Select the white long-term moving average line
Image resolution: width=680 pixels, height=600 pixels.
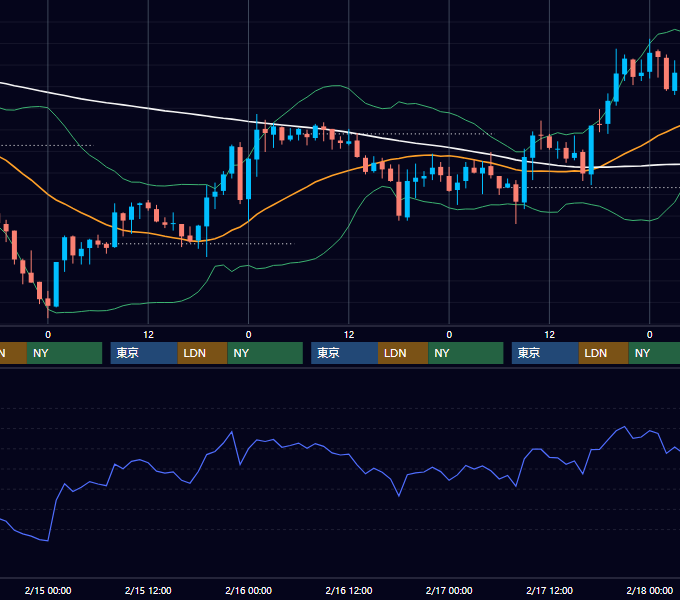pyautogui.click(x=147, y=108)
